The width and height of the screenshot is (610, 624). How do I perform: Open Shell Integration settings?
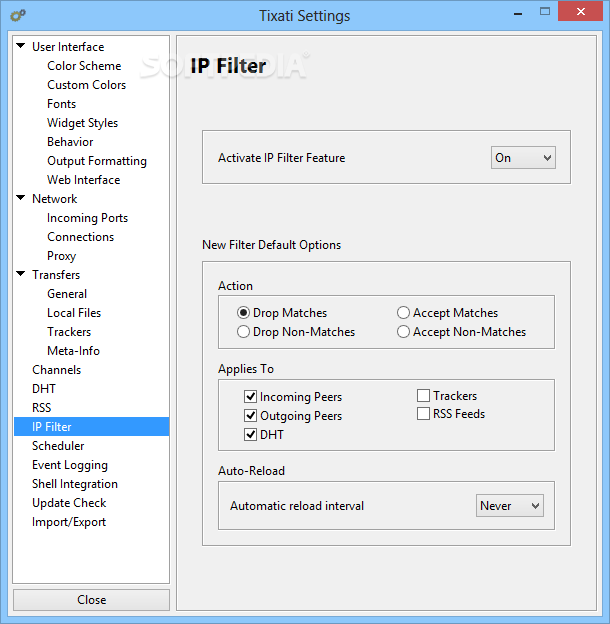click(75, 484)
